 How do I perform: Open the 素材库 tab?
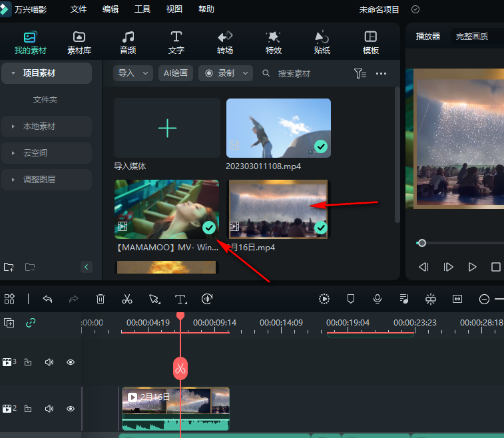[x=79, y=43]
